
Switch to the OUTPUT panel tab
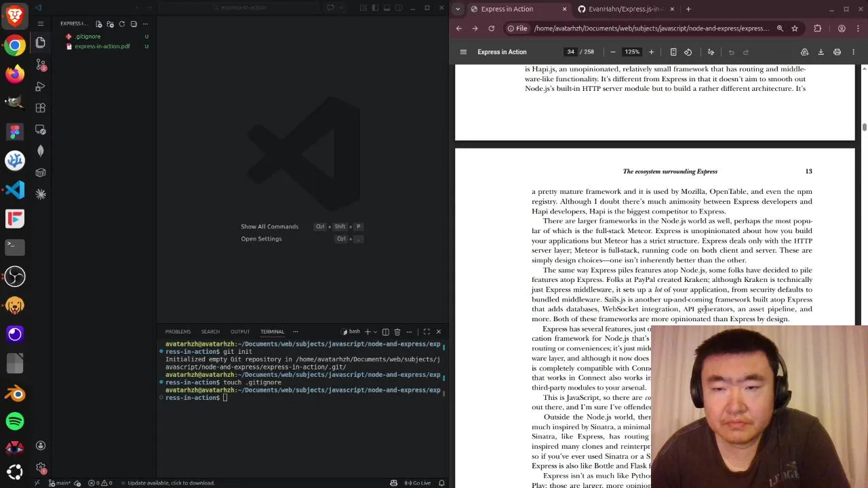[x=240, y=331]
